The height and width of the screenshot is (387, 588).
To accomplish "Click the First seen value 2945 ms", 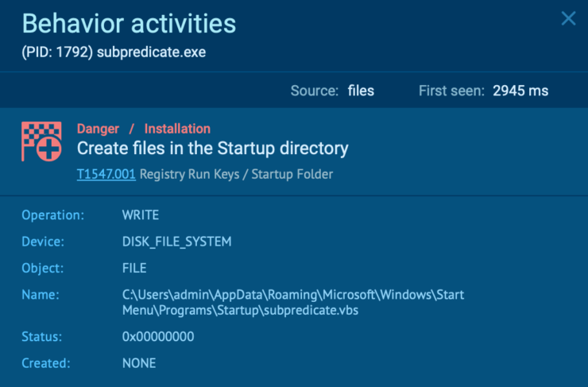I will (520, 91).
